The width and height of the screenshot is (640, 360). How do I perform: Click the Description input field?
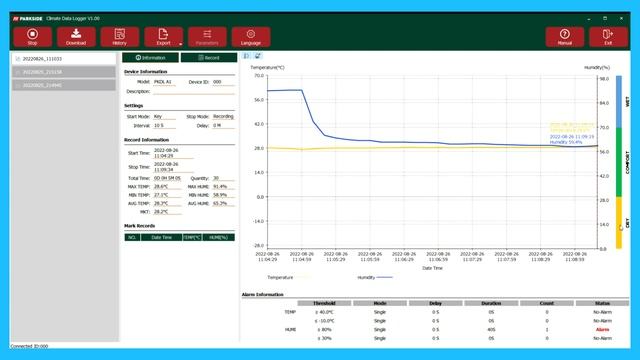[x=194, y=91]
